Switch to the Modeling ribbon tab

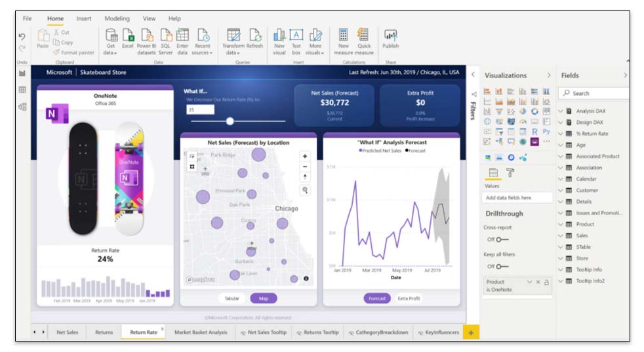117,18
